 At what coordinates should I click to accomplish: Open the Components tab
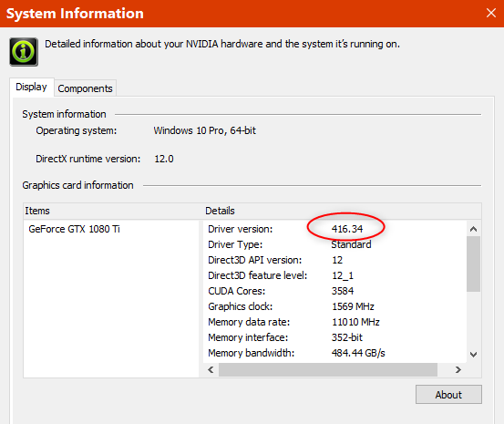coord(85,88)
